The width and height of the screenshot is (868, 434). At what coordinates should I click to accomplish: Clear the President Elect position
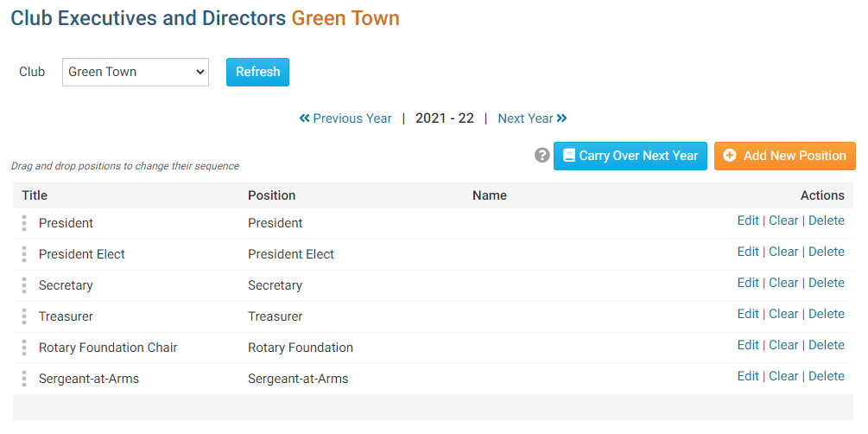point(783,252)
